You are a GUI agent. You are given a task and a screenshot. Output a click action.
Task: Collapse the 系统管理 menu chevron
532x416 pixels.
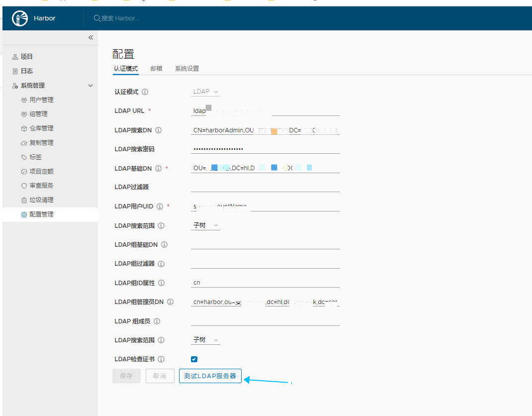coord(90,86)
